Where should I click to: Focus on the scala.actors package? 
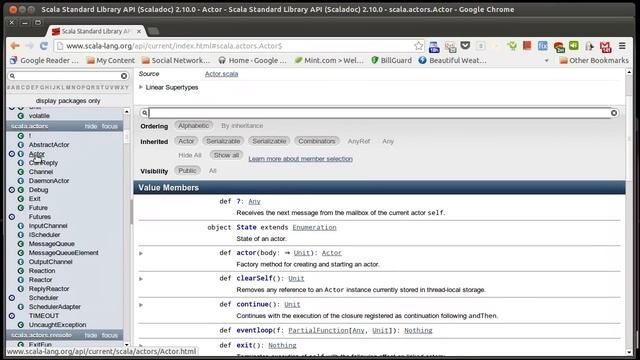(110, 126)
